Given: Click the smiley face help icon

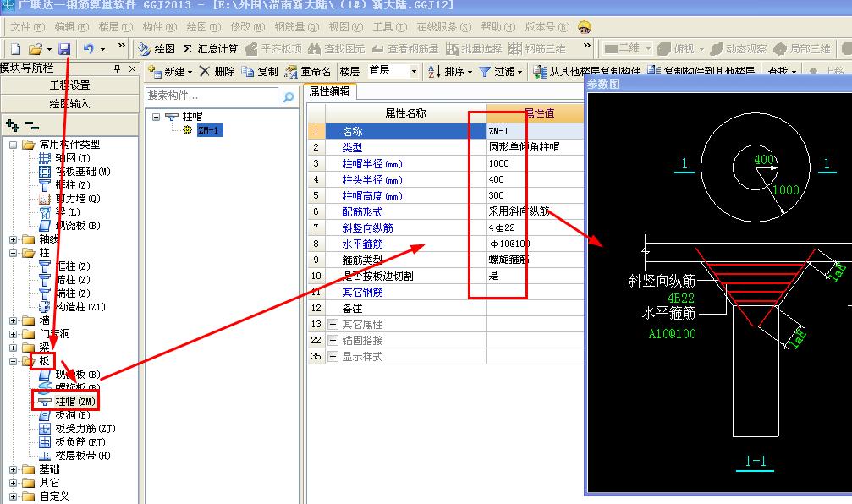Looking at the screenshot, I should (x=585, y=26).
